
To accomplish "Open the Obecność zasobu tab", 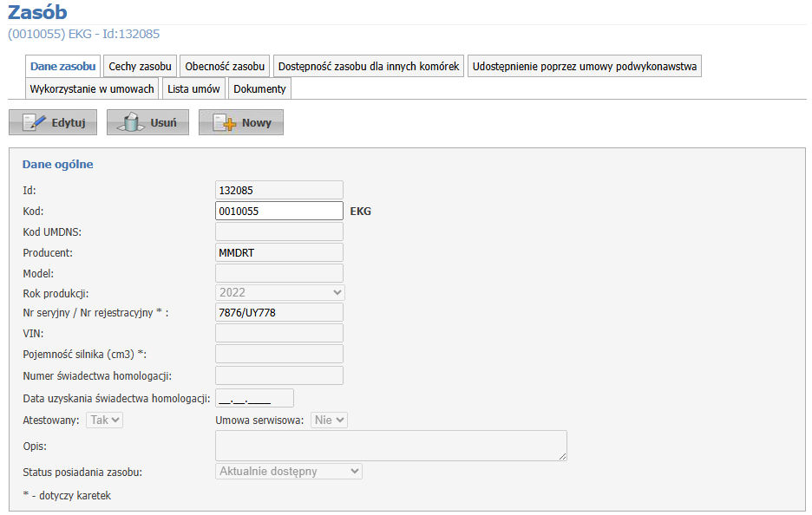I will click(x=225, y=66).
